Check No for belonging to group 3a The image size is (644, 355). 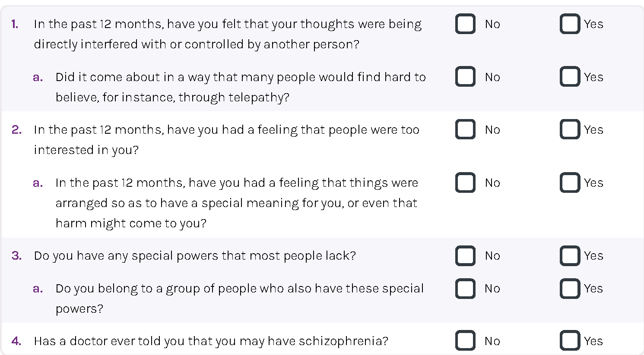point(465,288)
